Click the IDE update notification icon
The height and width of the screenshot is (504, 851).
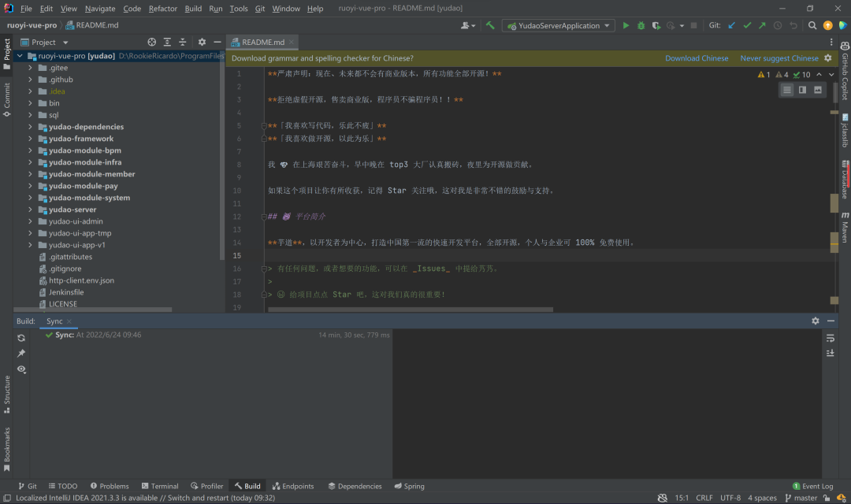[x=827, y=25]
